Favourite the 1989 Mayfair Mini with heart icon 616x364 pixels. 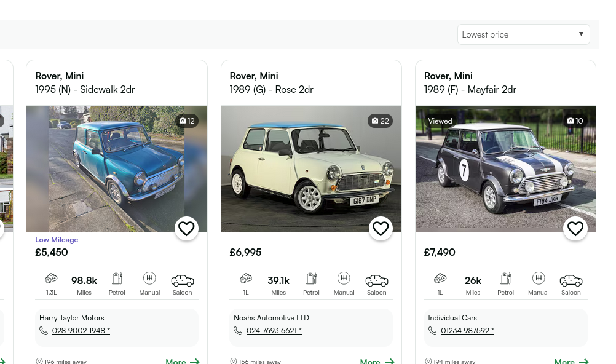point(575,228)
